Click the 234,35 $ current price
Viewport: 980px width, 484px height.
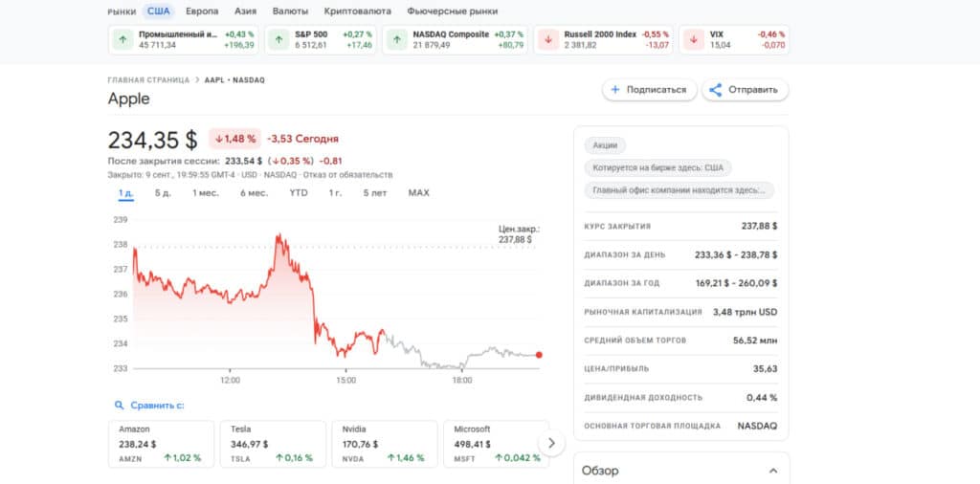152,140
